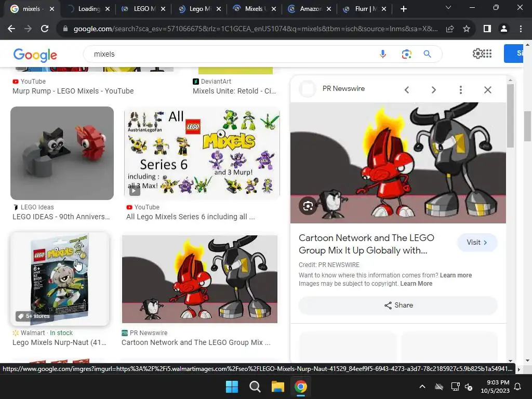The width and height of the screenshot is (532, 399).
Task: Submit search with the magnifying glass icon
Action: (427, 54)
